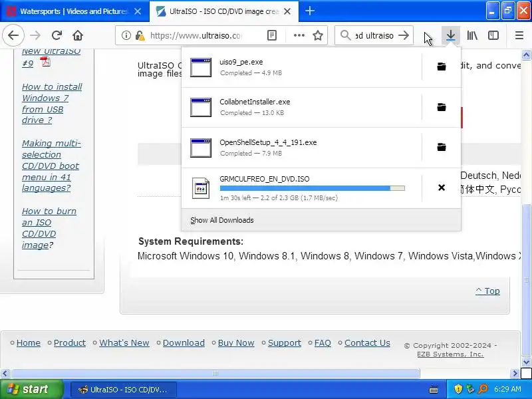
Task: Click the horizontal scrollbar thumb
Action: click(215, 374)
